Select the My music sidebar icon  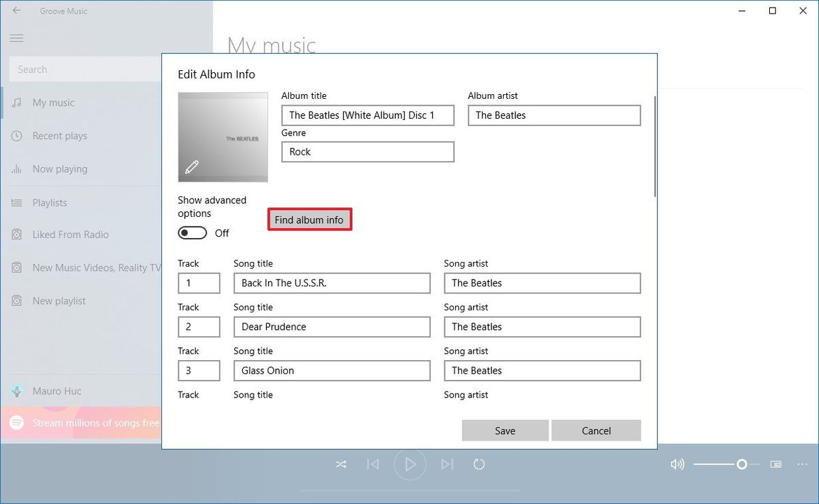15,102
